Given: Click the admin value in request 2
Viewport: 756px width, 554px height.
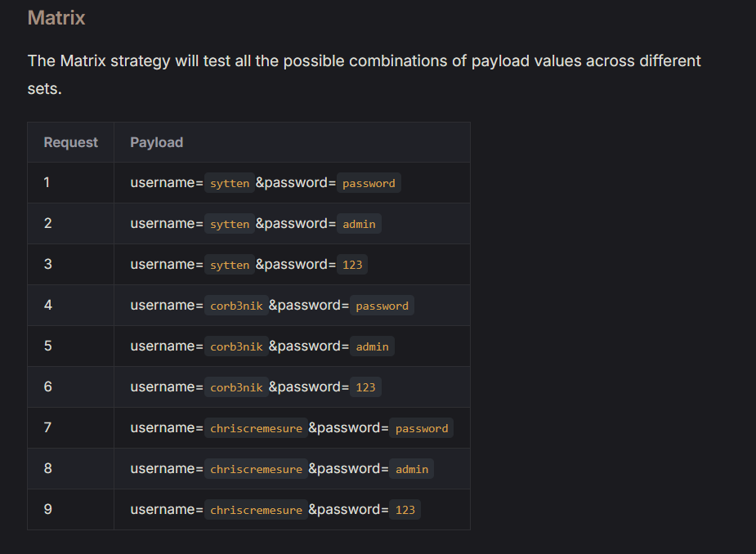Looking at the screenshot, I should (359, 224).
